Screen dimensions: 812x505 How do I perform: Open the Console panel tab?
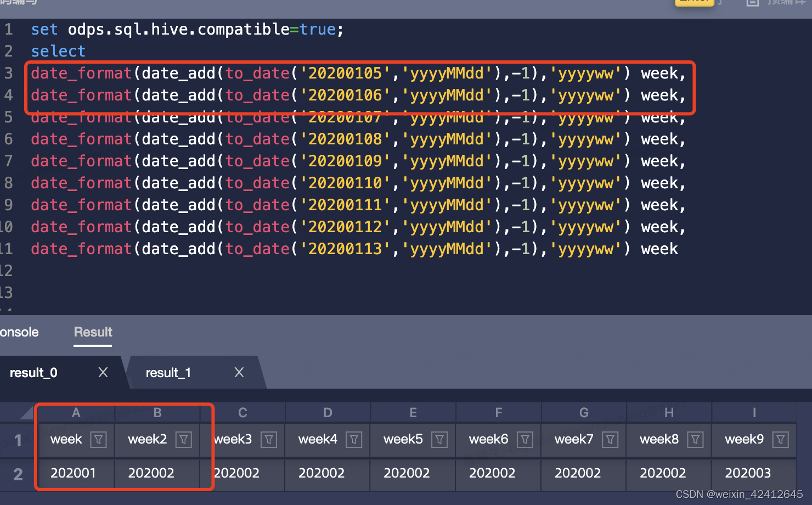[19, 332]
